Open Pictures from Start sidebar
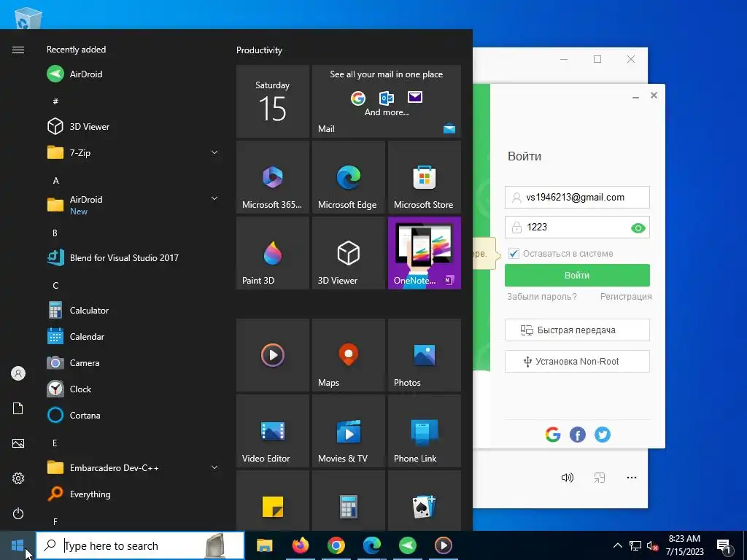 tap(18, 443)
